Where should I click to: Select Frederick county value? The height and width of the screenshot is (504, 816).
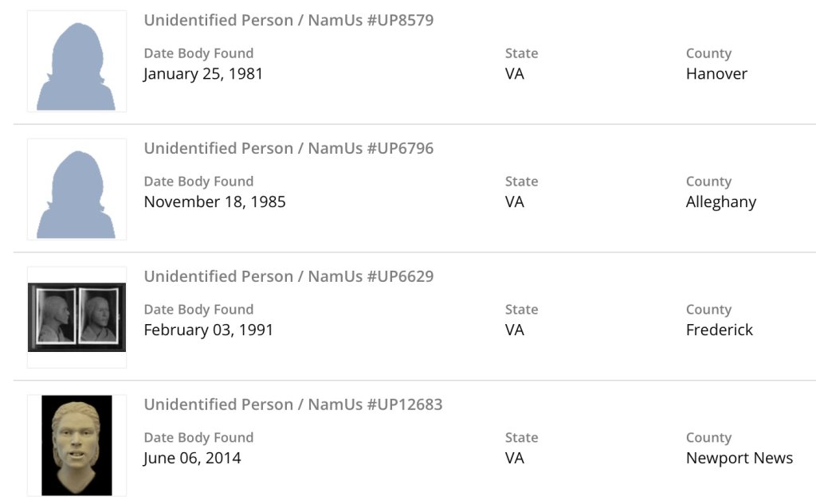click(719, 330)
